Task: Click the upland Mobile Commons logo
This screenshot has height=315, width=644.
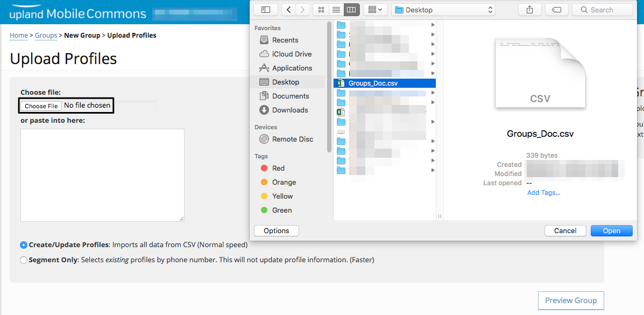Action: point(77,13)
